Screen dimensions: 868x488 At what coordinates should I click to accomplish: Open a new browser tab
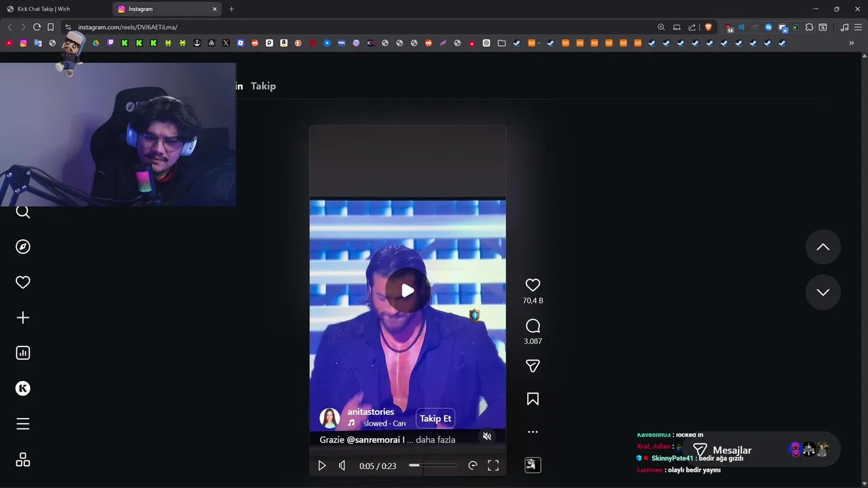[231, 9]
